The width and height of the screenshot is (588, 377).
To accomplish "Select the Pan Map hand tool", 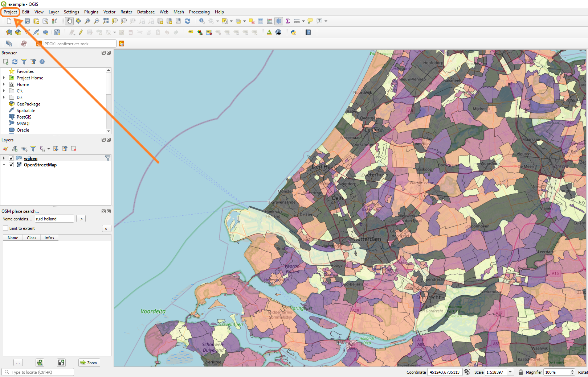I will click(69, 21).
